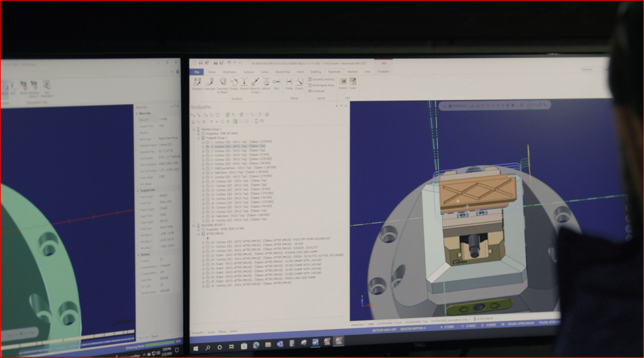The height and width of the screenshot is (358, 644).
Task: Open File Explorer from taskbar
Action: pyautogui.click(x=268, y=345)
